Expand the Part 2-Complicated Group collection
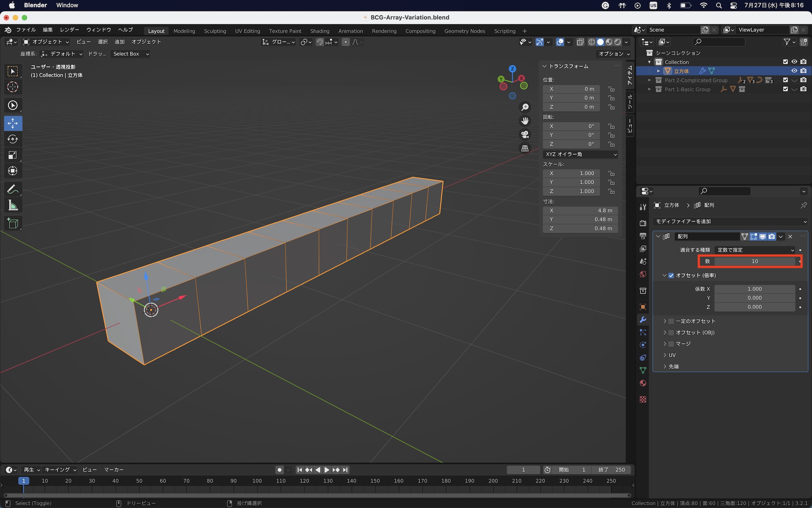 pyautogui.click(x=649, y=80)
